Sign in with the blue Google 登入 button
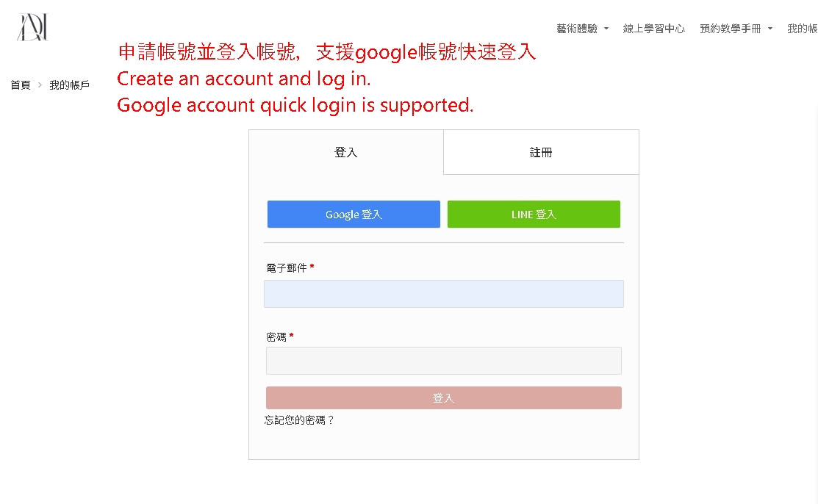 [354, 215]
